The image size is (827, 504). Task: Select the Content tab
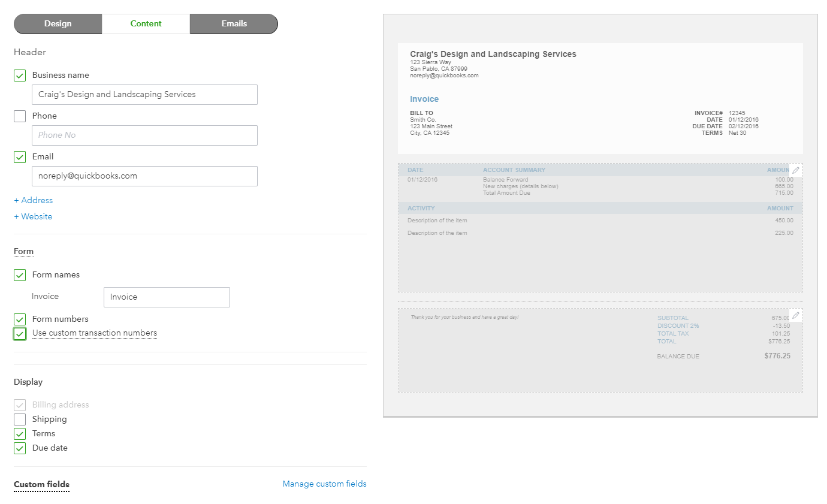click(x=146, y=24)
